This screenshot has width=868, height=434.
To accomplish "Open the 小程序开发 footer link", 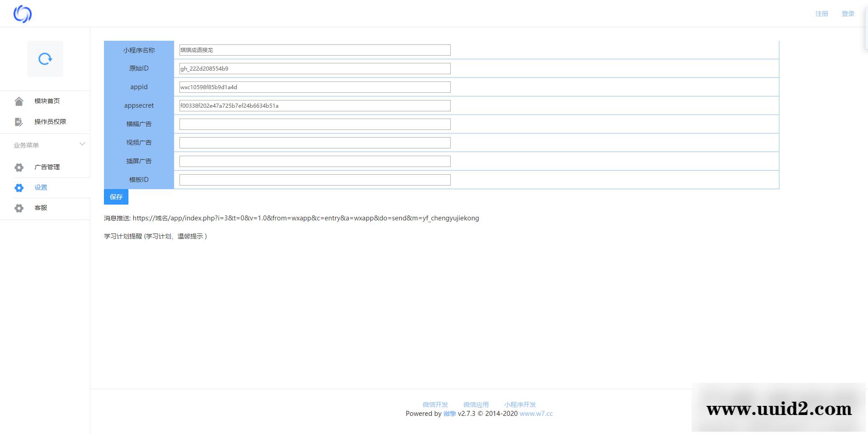I will (x=520, y=405).
